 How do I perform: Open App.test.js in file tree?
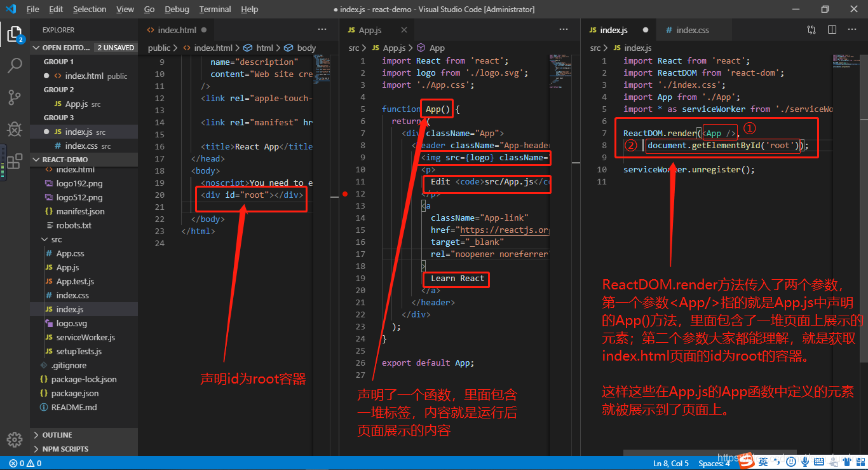pyautogui.click(x=84, y=281)
